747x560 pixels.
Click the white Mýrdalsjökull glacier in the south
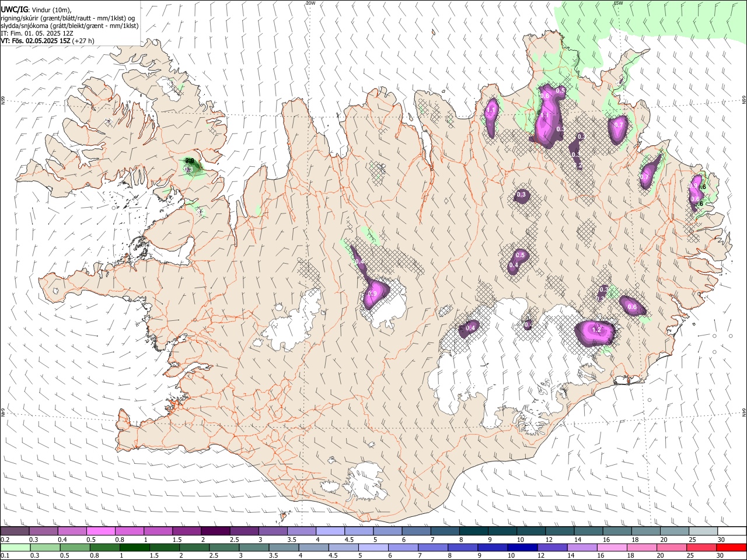tap(365, 481)
